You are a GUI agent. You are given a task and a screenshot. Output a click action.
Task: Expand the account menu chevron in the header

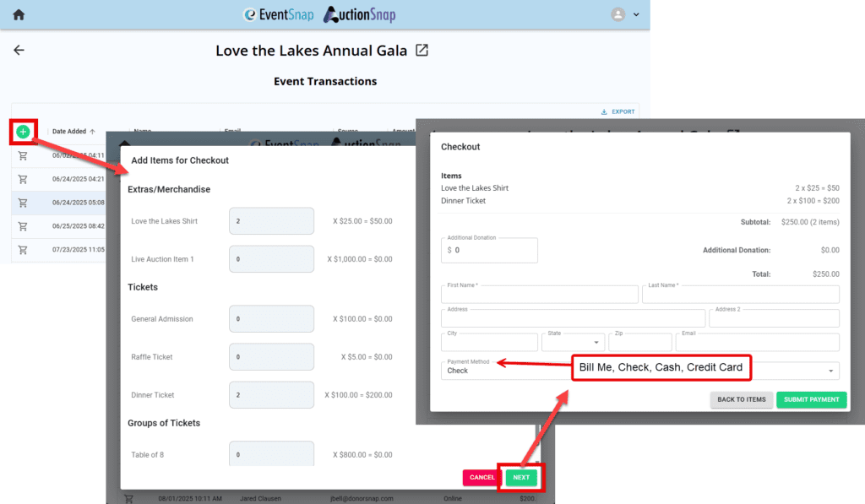click(x=636, y=14)
